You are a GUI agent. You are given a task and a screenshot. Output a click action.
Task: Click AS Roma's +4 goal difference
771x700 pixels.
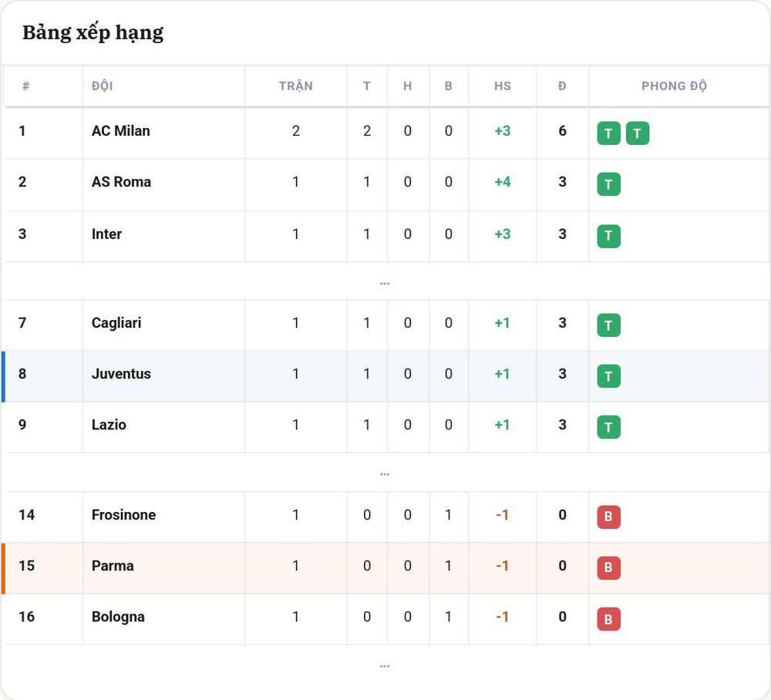pos(503,182)
